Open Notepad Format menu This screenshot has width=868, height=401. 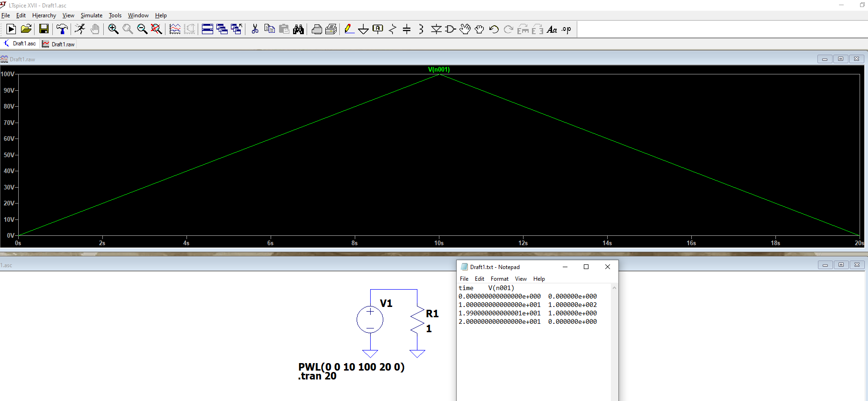[x=500, y=279]
